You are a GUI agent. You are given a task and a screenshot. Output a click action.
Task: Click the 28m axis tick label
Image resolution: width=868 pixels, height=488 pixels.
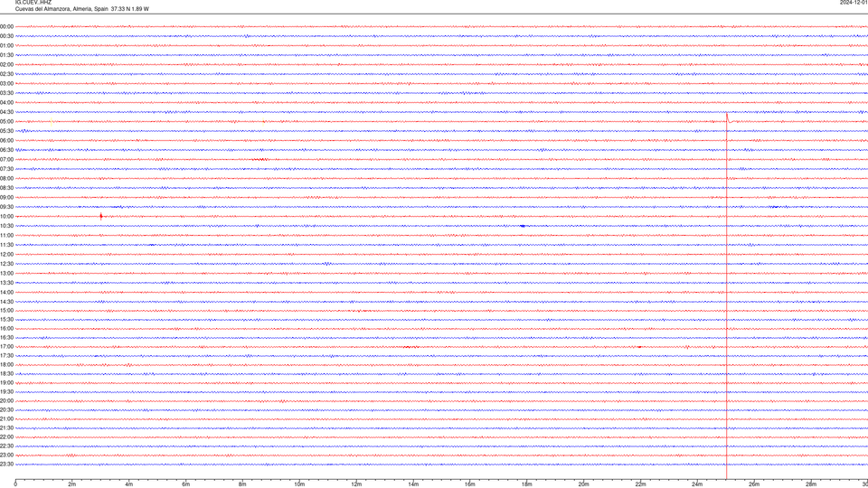coord(811,484)
